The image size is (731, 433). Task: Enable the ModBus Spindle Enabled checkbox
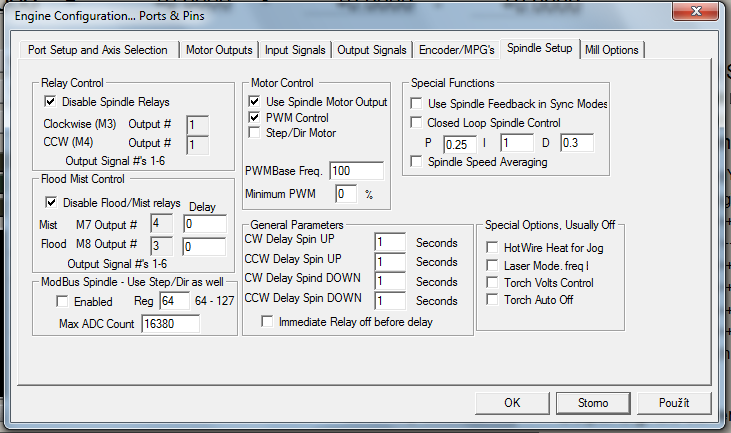[x=63, y=301]
